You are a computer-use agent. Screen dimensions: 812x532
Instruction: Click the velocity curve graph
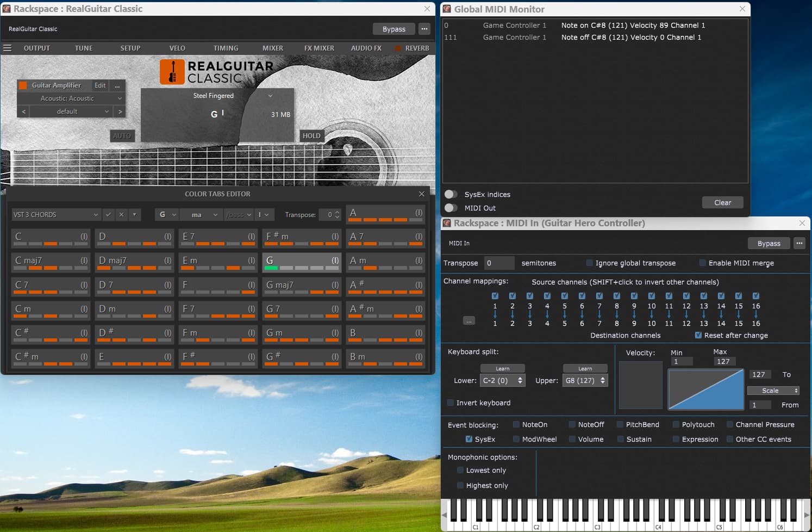tap(705, 389)
